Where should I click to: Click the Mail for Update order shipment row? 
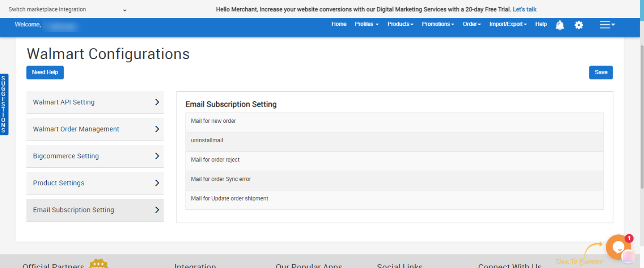pos(394,200)
